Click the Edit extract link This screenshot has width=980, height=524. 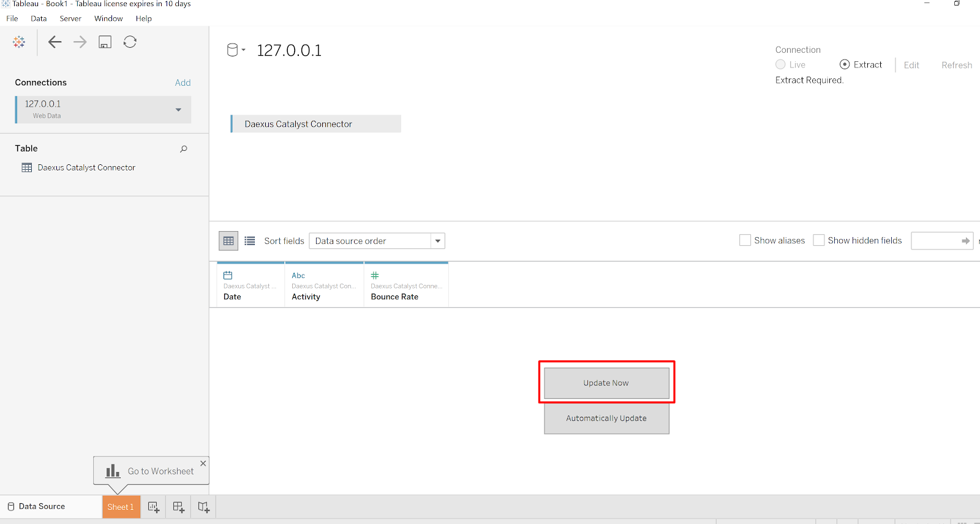click(911, 65)
